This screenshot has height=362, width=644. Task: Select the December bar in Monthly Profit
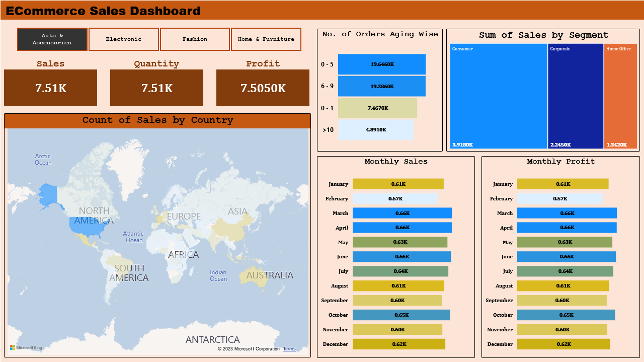[x=563, y=344]
